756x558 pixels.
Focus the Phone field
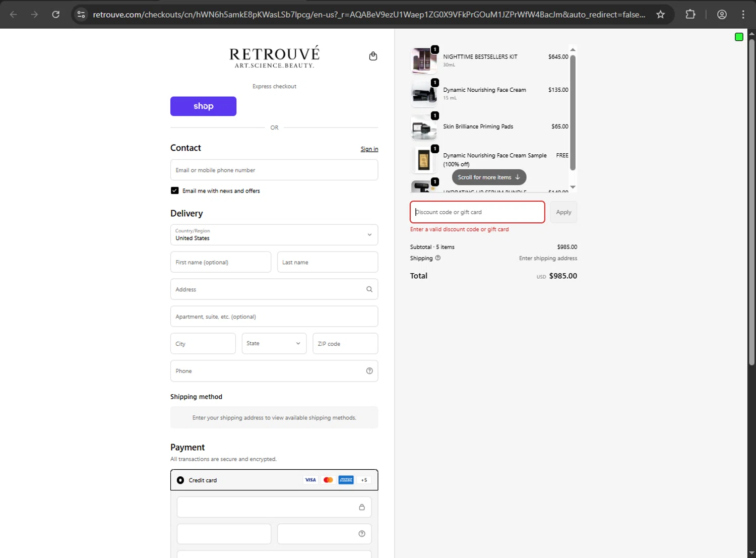pyautogui.click(x=274, y=371)
